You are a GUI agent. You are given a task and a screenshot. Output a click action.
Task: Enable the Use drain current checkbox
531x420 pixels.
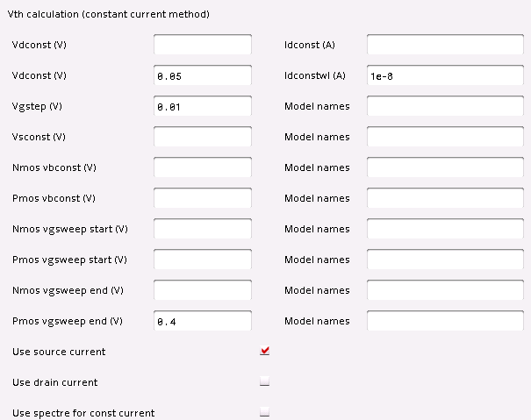[265, 382]
